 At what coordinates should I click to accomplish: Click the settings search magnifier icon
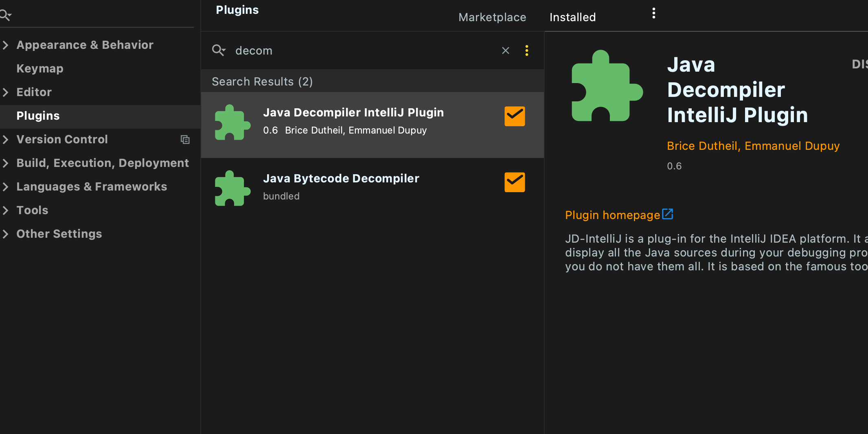5,15
